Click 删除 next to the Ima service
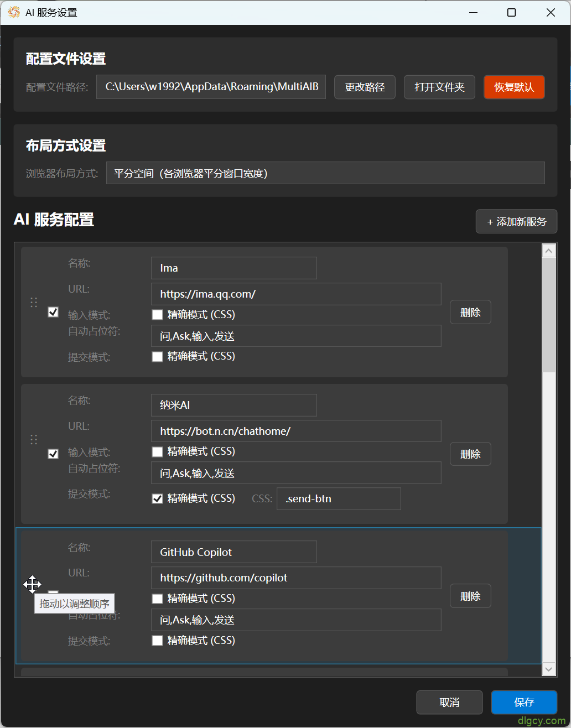571x728 pixels. tap(470, 311)
